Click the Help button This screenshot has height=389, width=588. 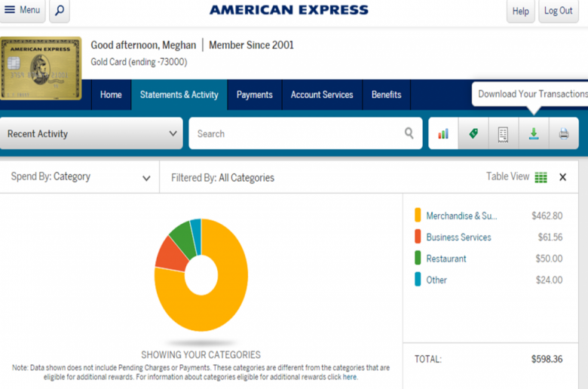pyautogui.click(x=520, y=11)
